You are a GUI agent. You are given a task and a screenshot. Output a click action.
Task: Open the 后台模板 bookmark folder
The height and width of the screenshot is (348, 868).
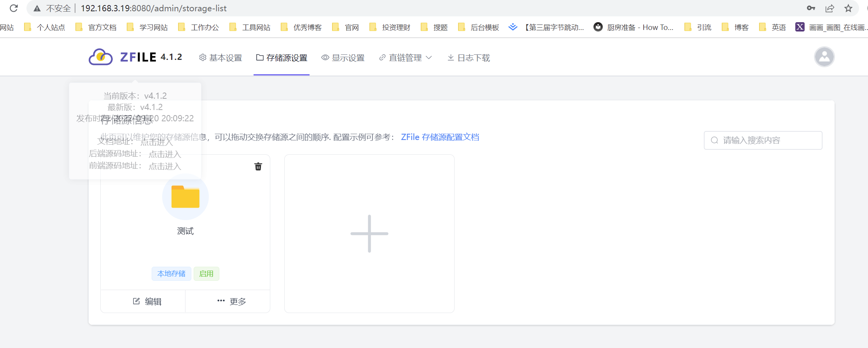479,27
